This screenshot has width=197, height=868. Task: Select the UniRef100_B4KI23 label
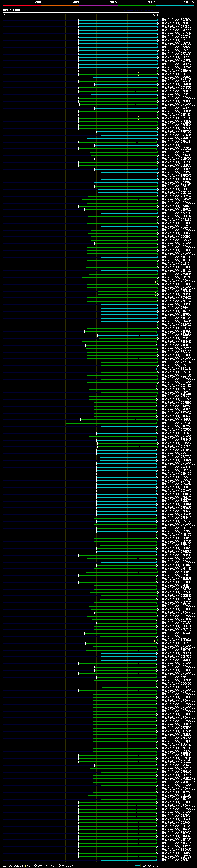(x=176, y=271)
